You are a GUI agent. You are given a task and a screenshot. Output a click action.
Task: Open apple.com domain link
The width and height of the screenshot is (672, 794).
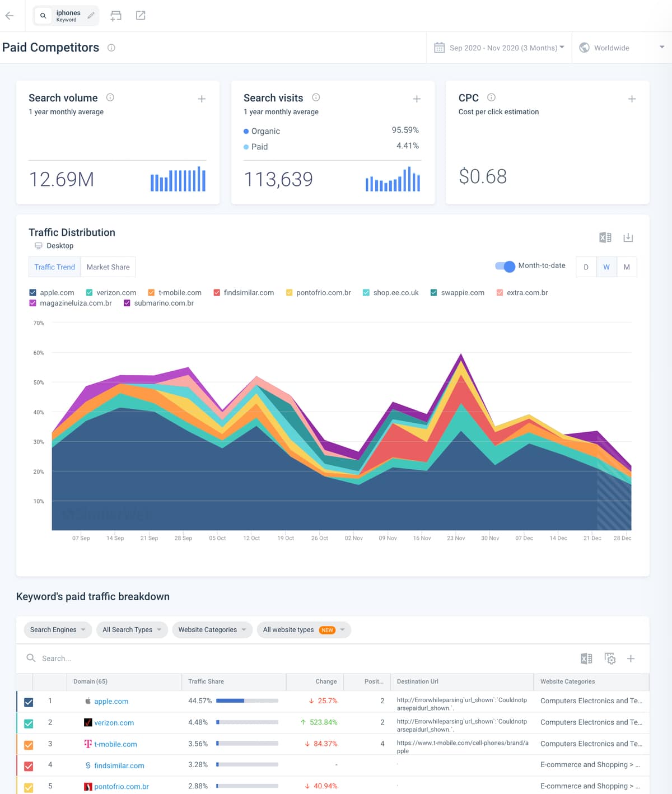pos(111,701)
